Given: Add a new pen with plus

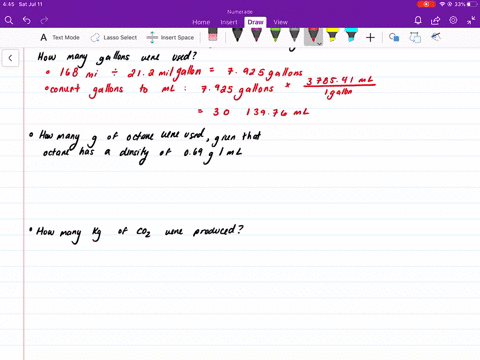Looking at the screenshot, I should pos(370,37).
